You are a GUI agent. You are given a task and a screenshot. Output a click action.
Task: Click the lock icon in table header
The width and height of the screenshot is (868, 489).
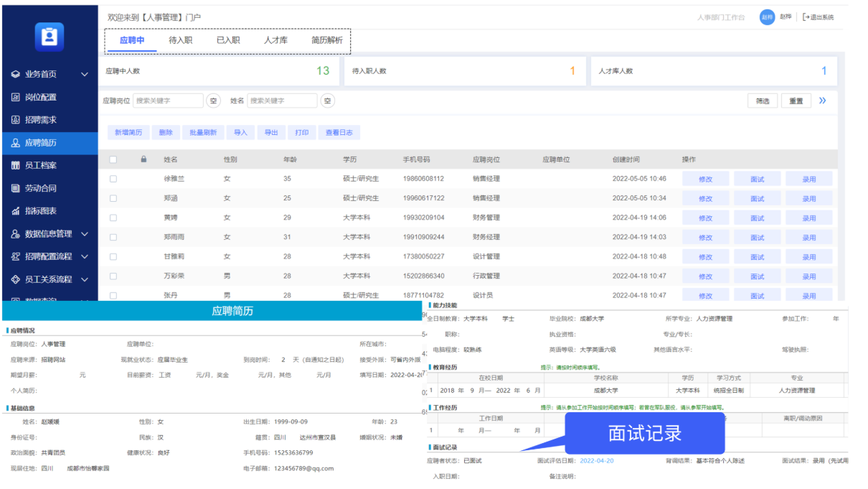[x=143, y=159]
